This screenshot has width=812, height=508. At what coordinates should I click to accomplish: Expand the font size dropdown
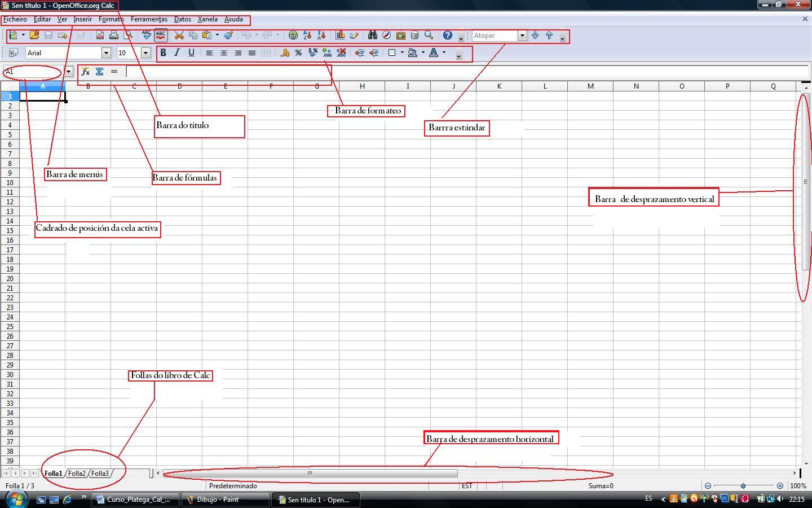145,53
